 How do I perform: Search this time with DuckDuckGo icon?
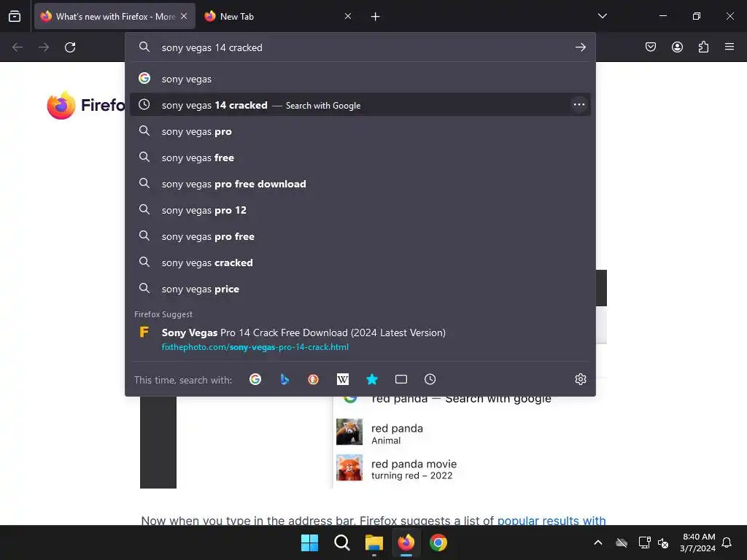pos(314,379)
